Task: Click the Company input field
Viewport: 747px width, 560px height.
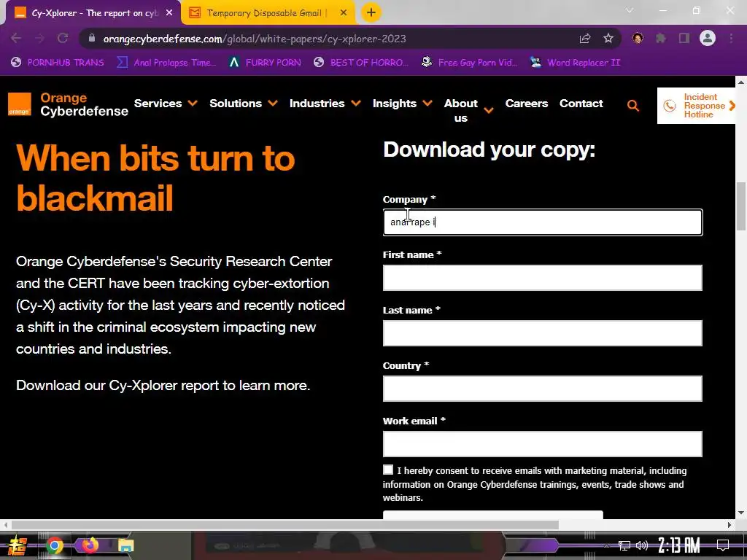Action: pyautogui.click(x=543, y=222)
